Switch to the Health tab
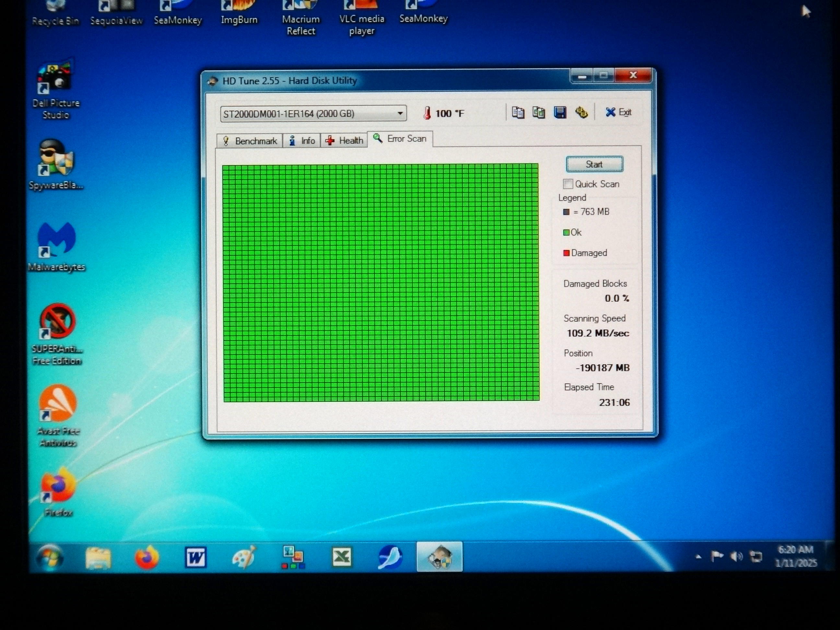Image resolution: width=840 pixels, height=630 pixels. point(344,141)
